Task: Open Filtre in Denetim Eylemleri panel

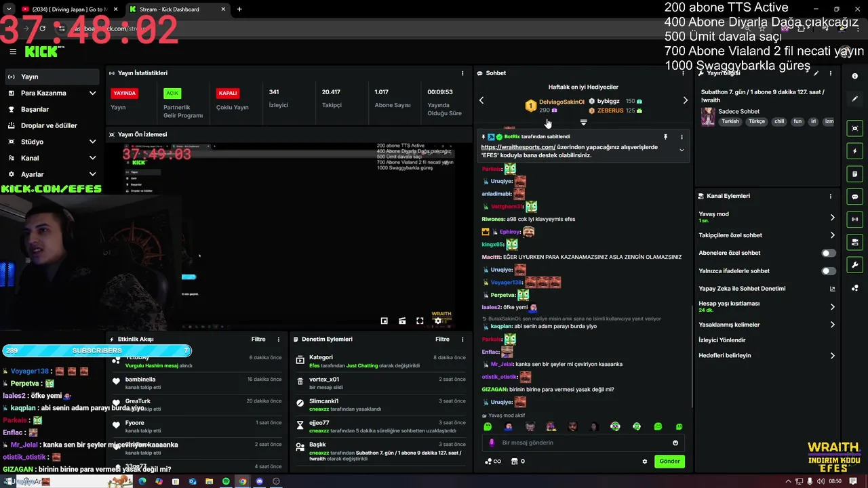Action: [x=443, y=339]
